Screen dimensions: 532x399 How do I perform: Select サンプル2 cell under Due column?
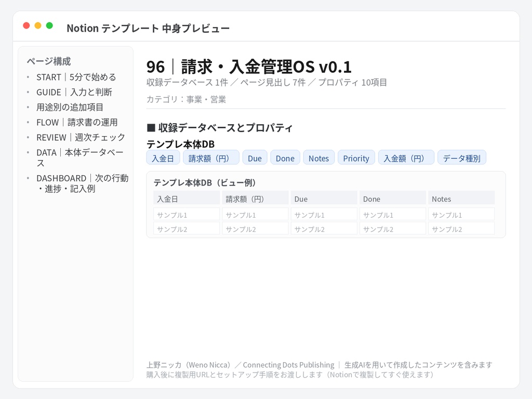coord(324,228)
